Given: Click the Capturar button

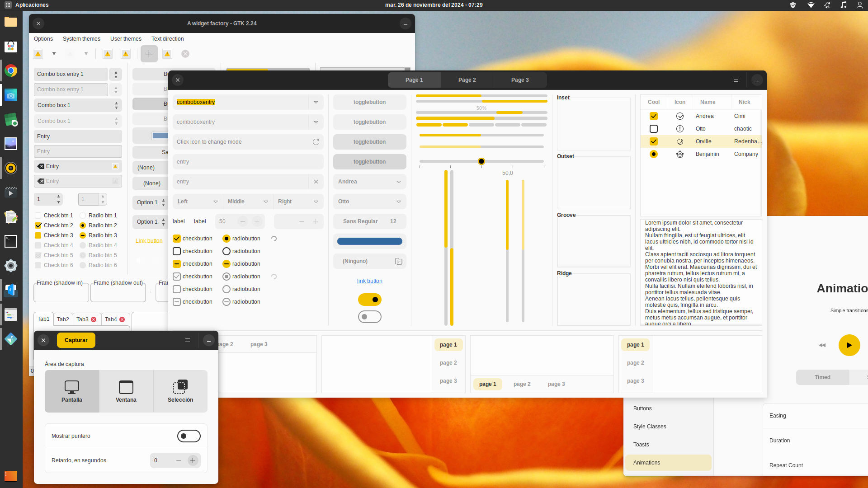Looking at the screenshot, I should [x=76, y=340].
